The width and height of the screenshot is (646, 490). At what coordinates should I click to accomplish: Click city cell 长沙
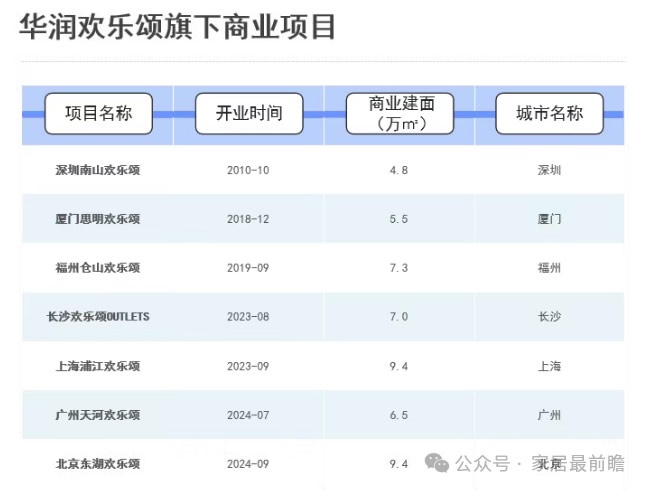click(x=549, y=317)
